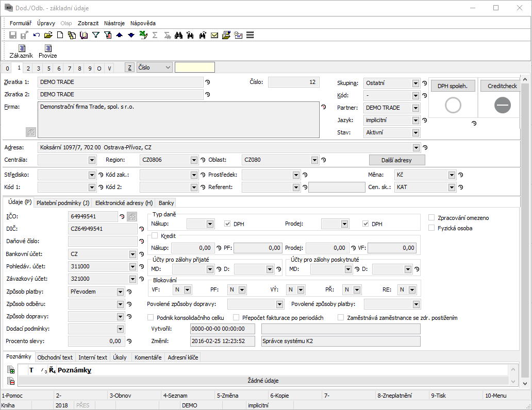532x410 pixels.
Task: Check Zpracování omezeno option
Action: 432,218
